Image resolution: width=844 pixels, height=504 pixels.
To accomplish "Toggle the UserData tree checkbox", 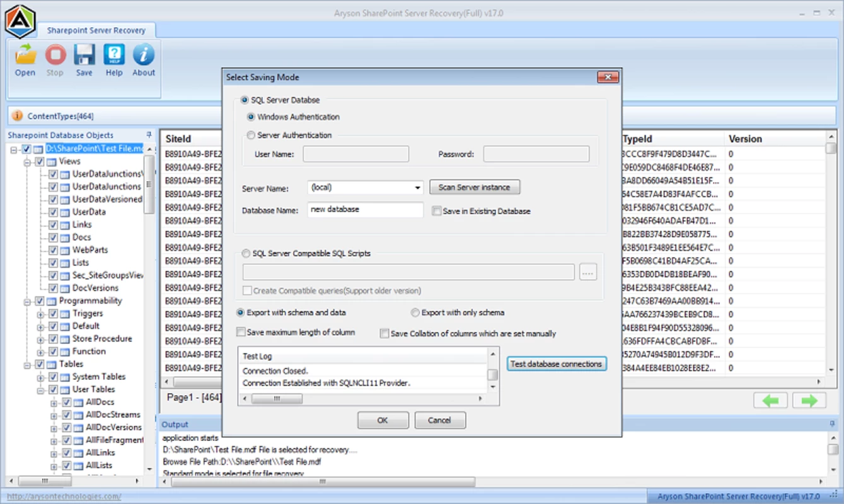I will (53, 212).
